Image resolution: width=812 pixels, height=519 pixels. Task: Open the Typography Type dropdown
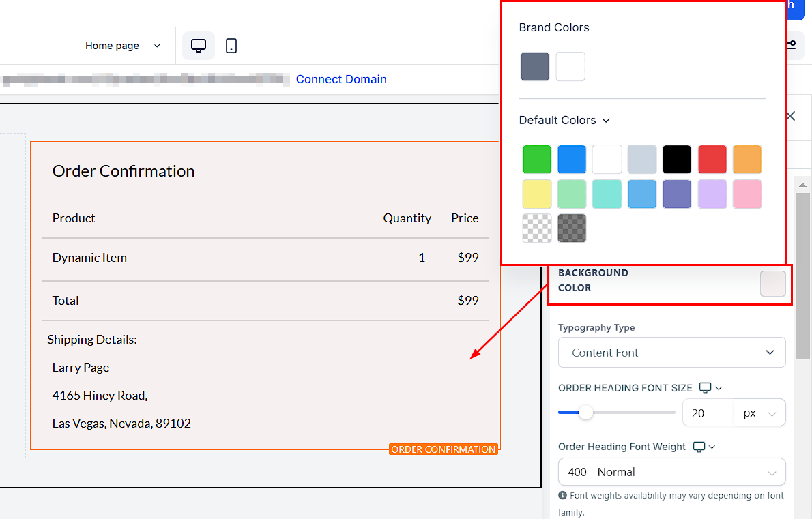pyautogui.click(x=671, y=353)
